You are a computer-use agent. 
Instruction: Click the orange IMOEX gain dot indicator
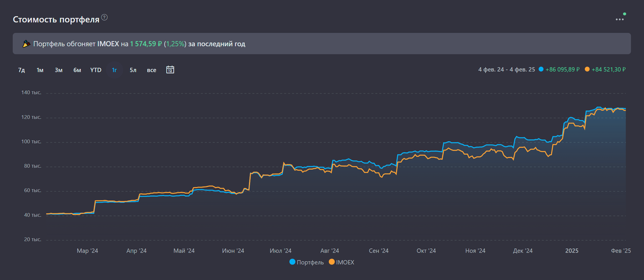[x=587, y=70]
